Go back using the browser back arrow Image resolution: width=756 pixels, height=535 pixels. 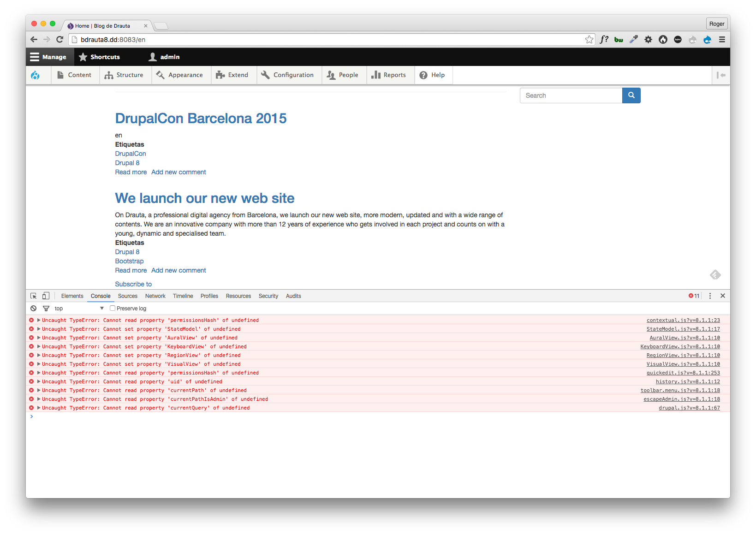[34, 40]
